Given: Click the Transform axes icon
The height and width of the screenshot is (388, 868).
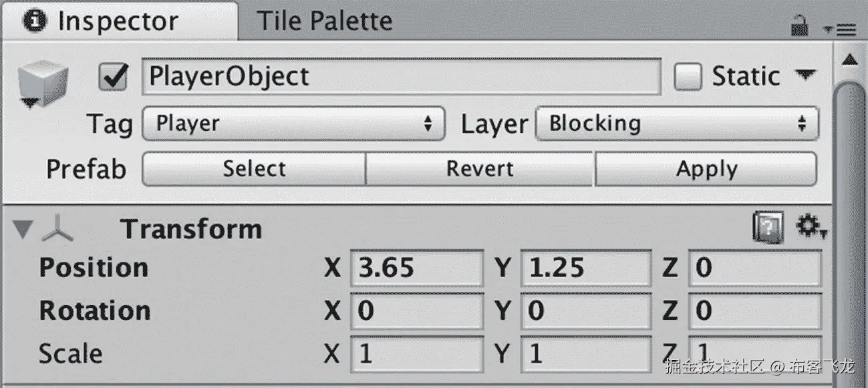Looking at the screenshot, I should (x=57, y=229).
